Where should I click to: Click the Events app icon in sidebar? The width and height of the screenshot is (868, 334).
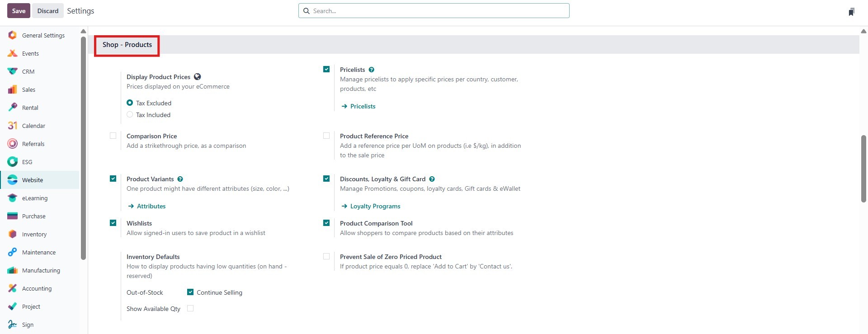pos(13,53)
